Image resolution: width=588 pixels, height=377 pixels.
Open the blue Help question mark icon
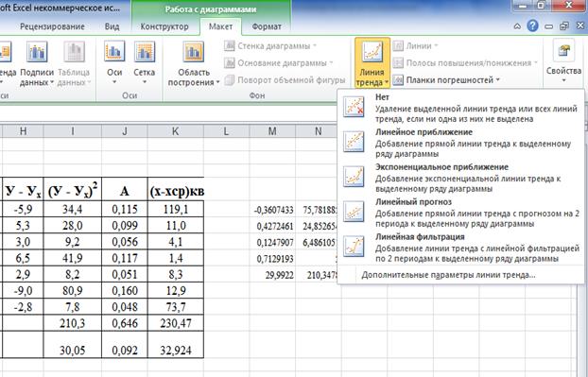[x=532, y=26]
